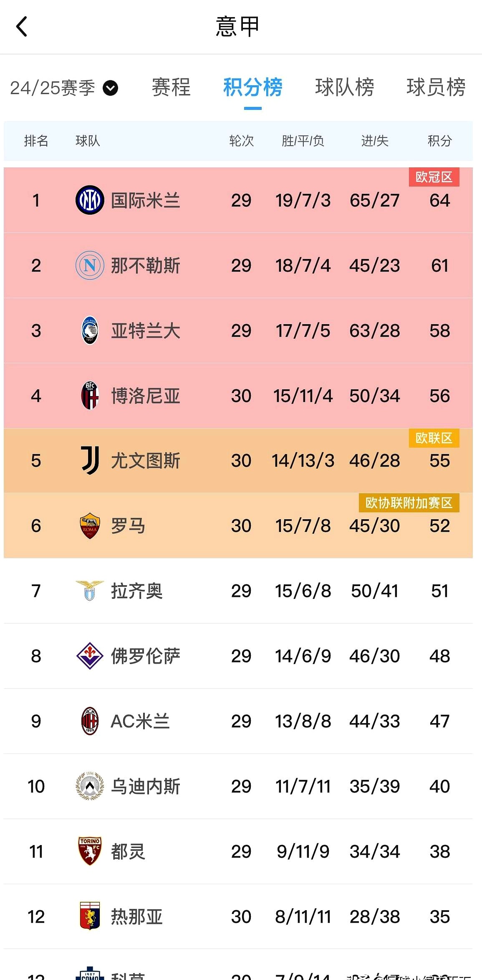Image resolution: width=482 pixels, height=980 pixels.
Task: Open the 球队榜 tab
Action: (344, 87)
